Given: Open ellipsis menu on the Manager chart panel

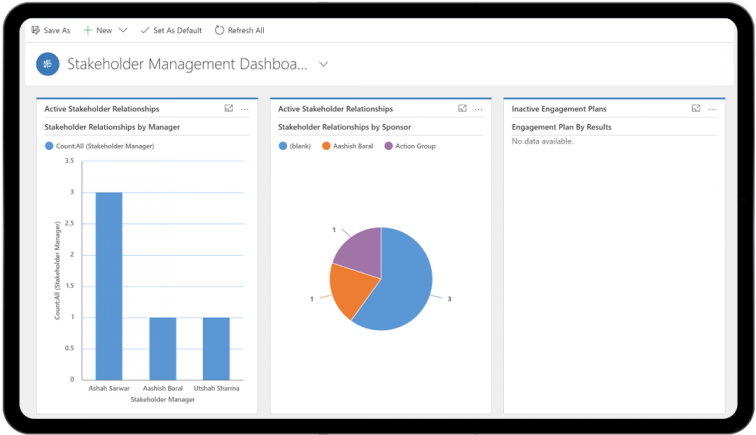Looking at the screenshot, I should 245,109.
